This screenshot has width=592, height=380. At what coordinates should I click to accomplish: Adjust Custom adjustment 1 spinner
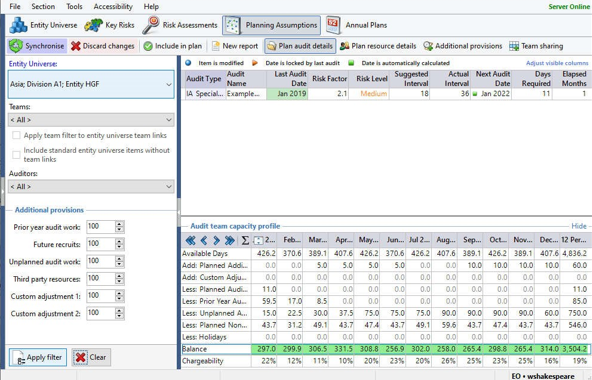tap(119, 296)
